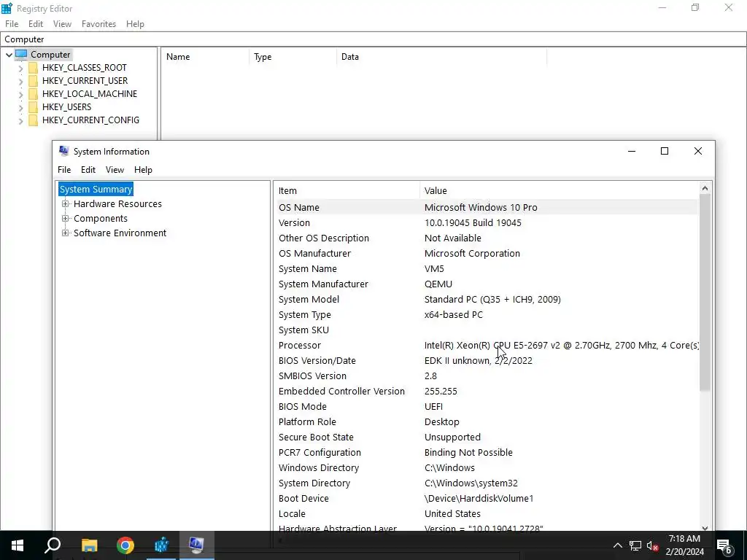Open the System Information Edit menu
This screenshot has height=560, width=747.
coord(88,169)
